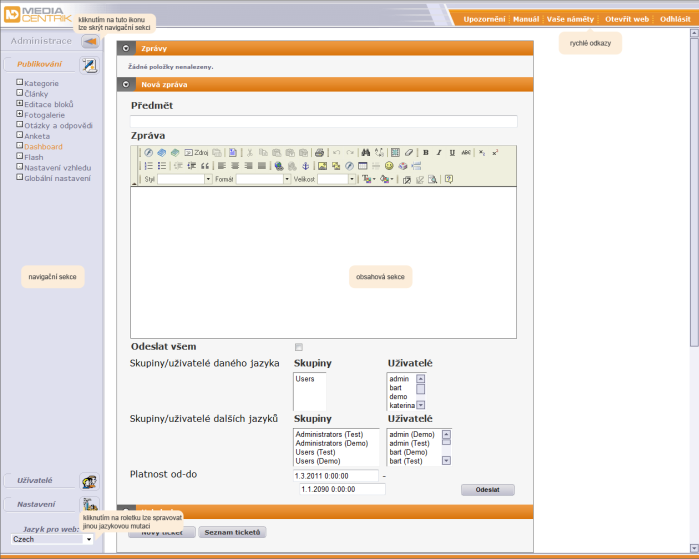Screen dimensions: 699x559
Task: Click the 1.3.2011 0:00:00 date field
Action: [336, 476]
